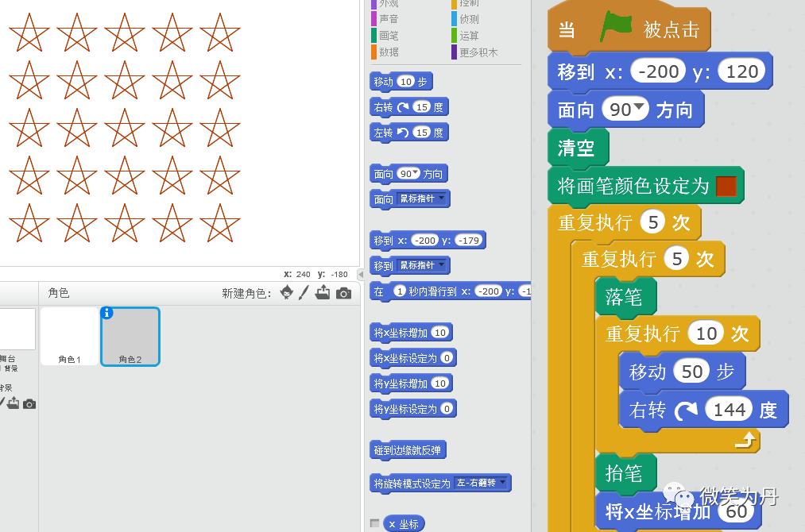Select the 角色1 sprite thumbnail
805x532 pixels.
tap(69, 333)
